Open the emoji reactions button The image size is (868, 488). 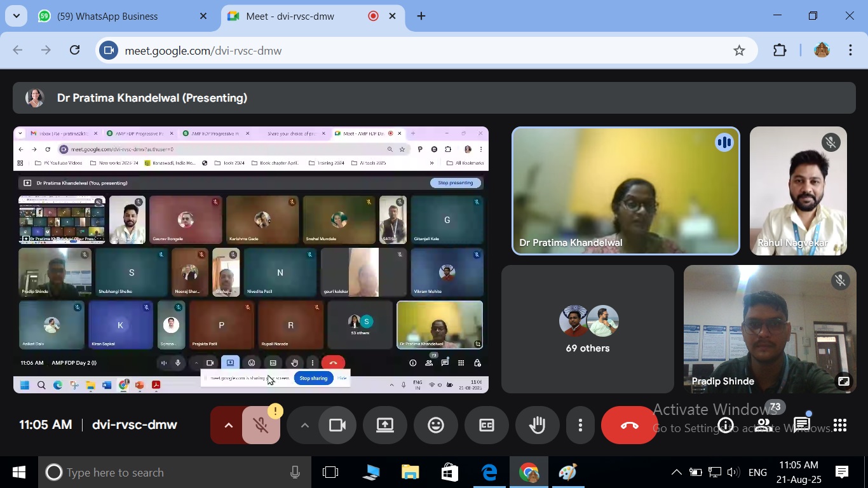436,425
